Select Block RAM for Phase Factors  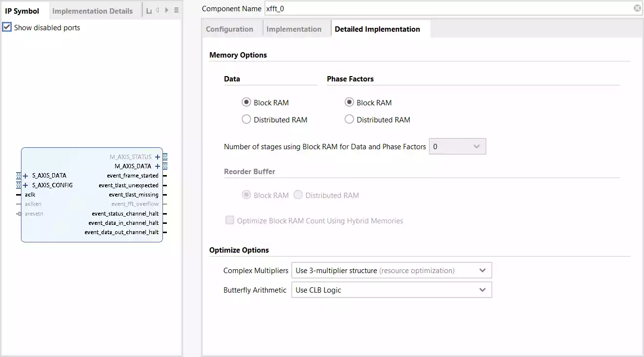(x=349, y=102)
